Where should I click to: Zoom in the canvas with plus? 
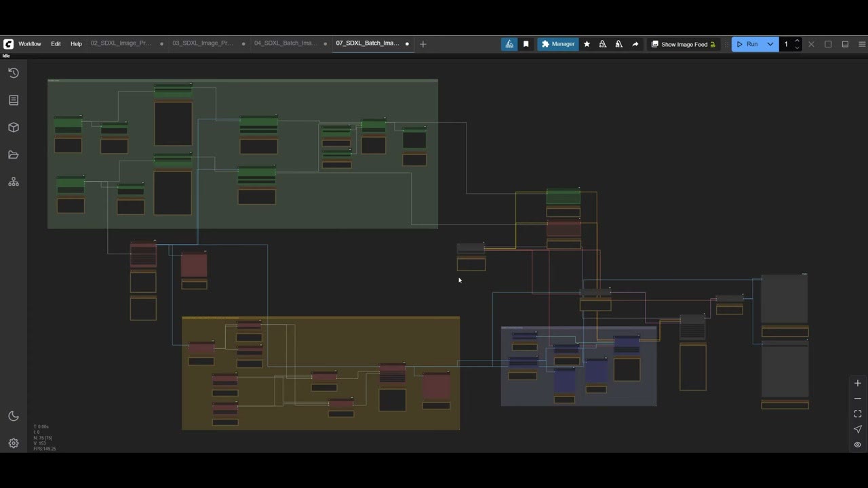[858, 384]
